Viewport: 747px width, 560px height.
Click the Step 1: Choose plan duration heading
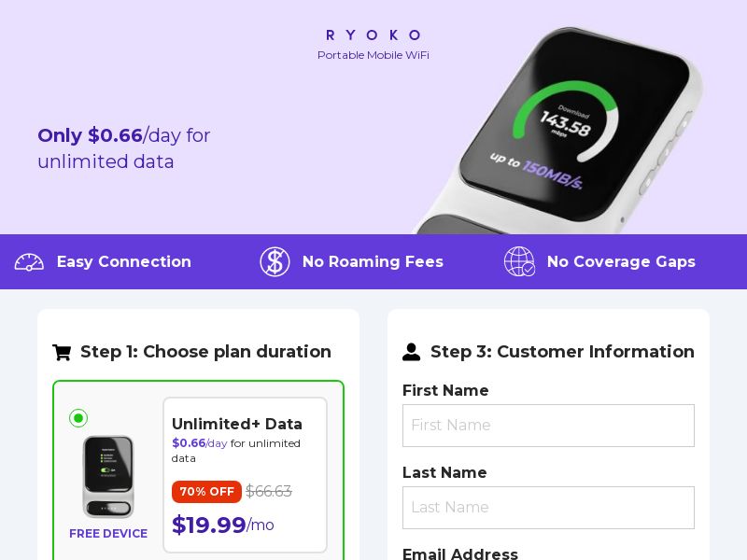[x=205, y=352]
